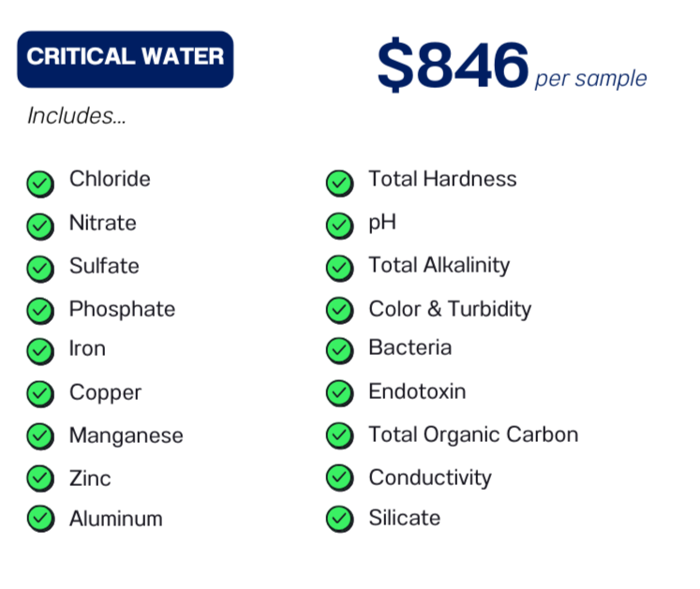The image size is (700, 589).
Task: Select the Color & Turbidity item
Action: coord(450,309)
